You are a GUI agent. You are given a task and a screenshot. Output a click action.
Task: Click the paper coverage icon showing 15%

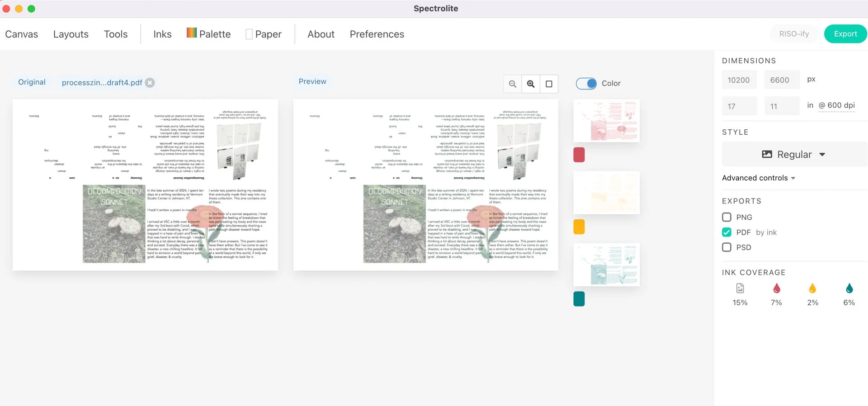tap(740, 288)
